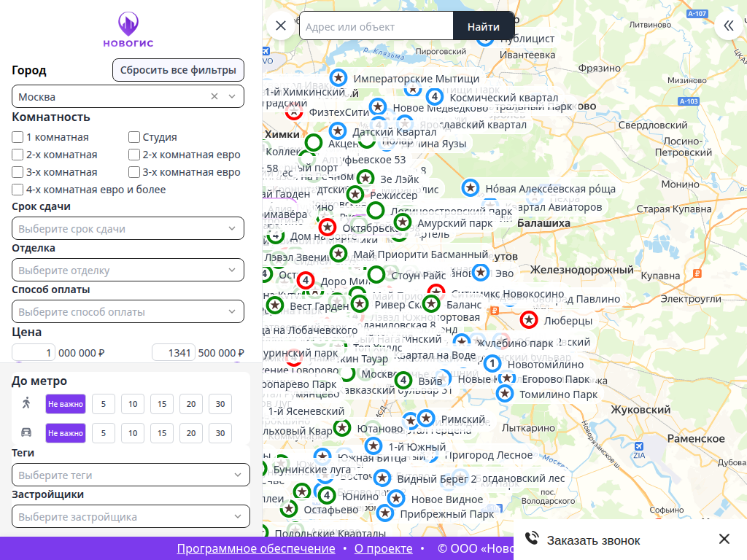Open the Новая Алексеевская роща marker
The width and height of the screenshot is (747, 560).
tap(471, 187)
